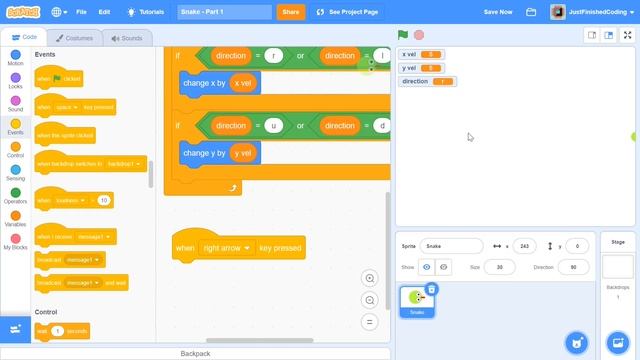Open the My Stuff folder icon
640x360 pixels.
531,12
